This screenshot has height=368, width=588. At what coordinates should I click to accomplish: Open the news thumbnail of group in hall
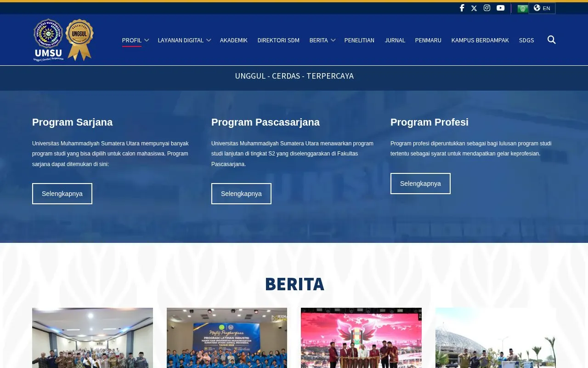(92, 338)
